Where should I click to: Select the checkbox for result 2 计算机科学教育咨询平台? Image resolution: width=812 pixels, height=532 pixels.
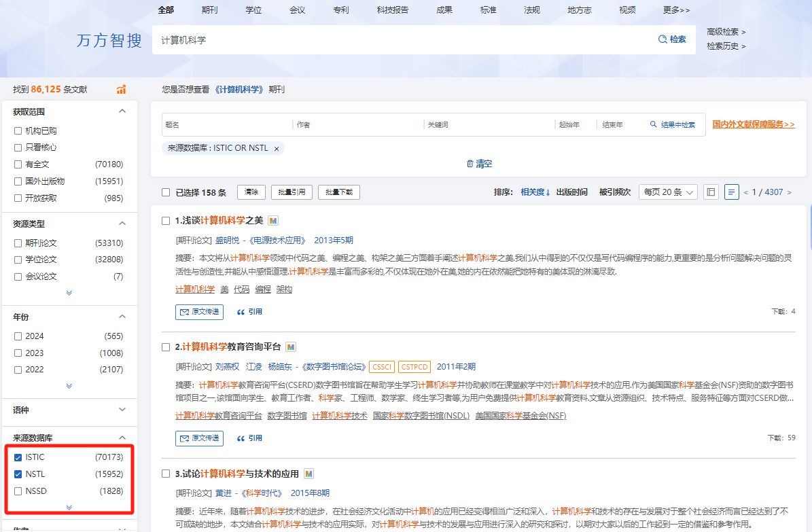(x=166, y=347)
